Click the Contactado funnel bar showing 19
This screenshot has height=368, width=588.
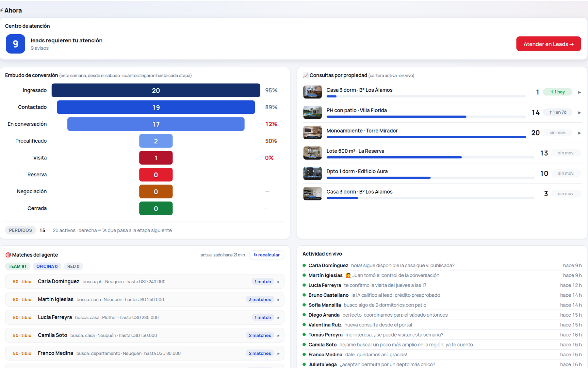click(x=156, y=107)
